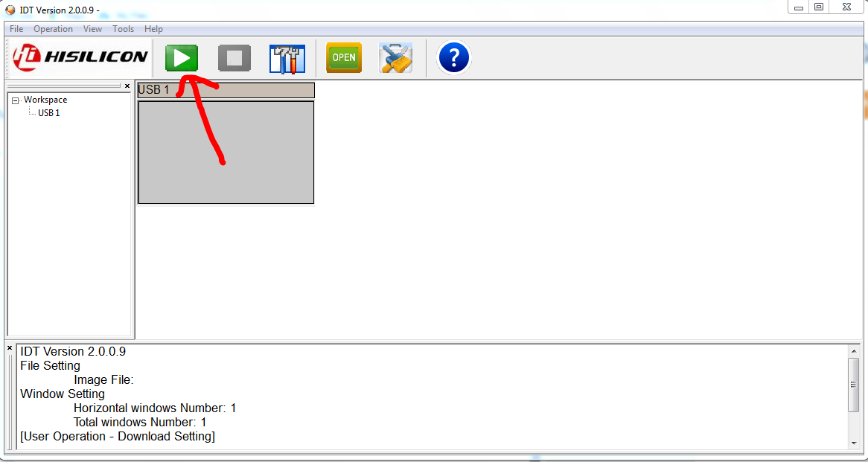
Task: Click the green OPEN file icon
Action: pyautogui.click(x=344, y=57)
